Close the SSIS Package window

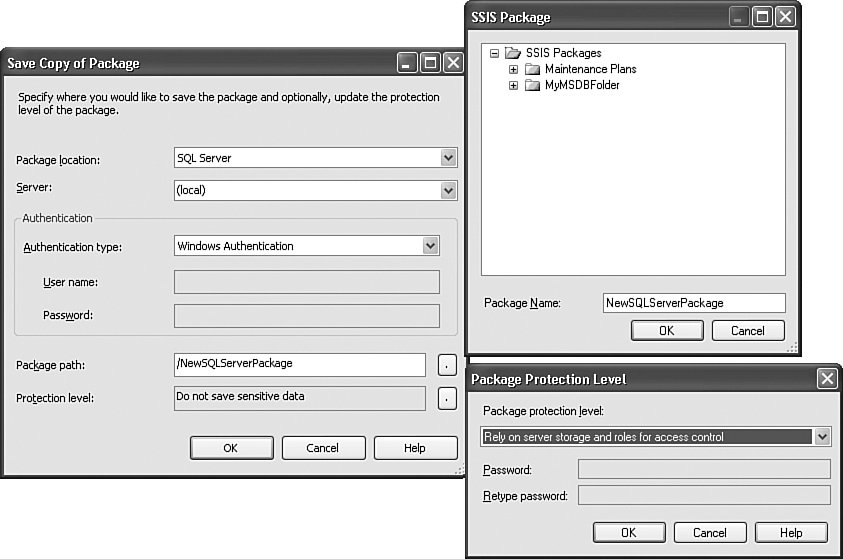point(785,17)
